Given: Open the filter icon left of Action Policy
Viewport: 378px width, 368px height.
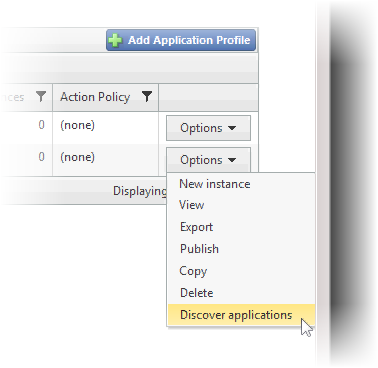Looking at the screenshot, I should pos(41,96).
